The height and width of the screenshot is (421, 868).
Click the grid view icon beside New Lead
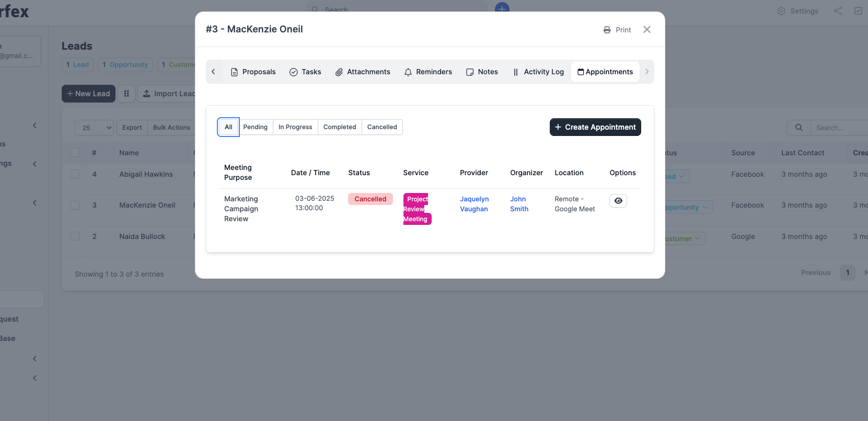126,94
